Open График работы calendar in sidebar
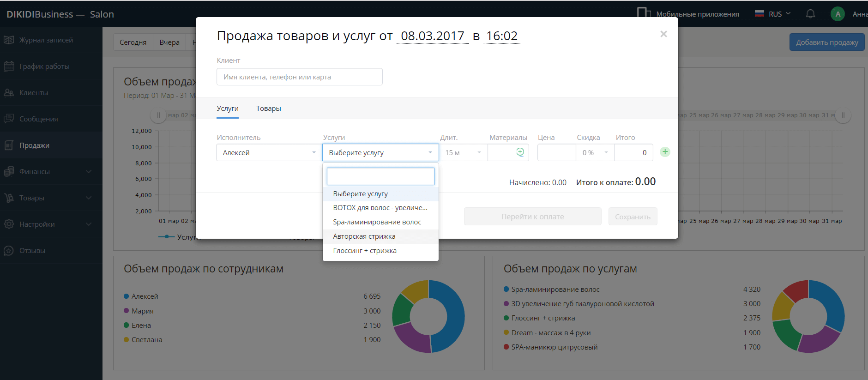The height and width of the screenshot is (380, 868). 44,66
